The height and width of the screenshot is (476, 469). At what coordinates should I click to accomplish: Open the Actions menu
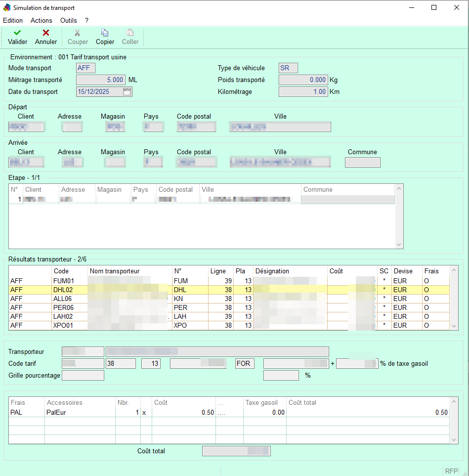click(41, 20)
